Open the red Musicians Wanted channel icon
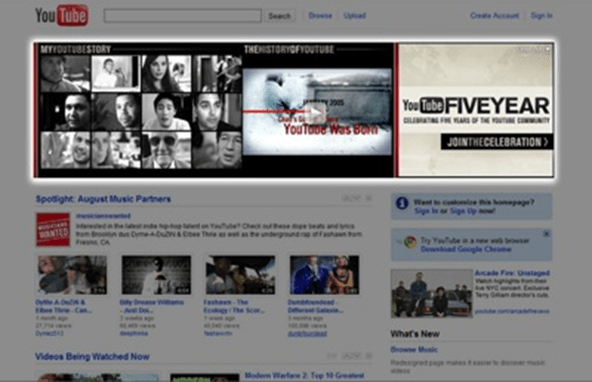Image resolution: width=592 pixels, height=382 pixels. click(x=53, y=230)
